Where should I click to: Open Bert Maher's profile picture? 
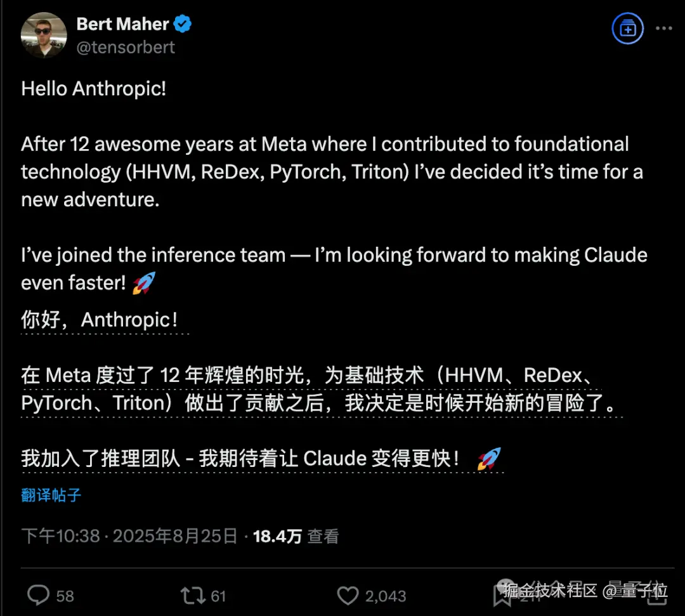coord(44,35)
